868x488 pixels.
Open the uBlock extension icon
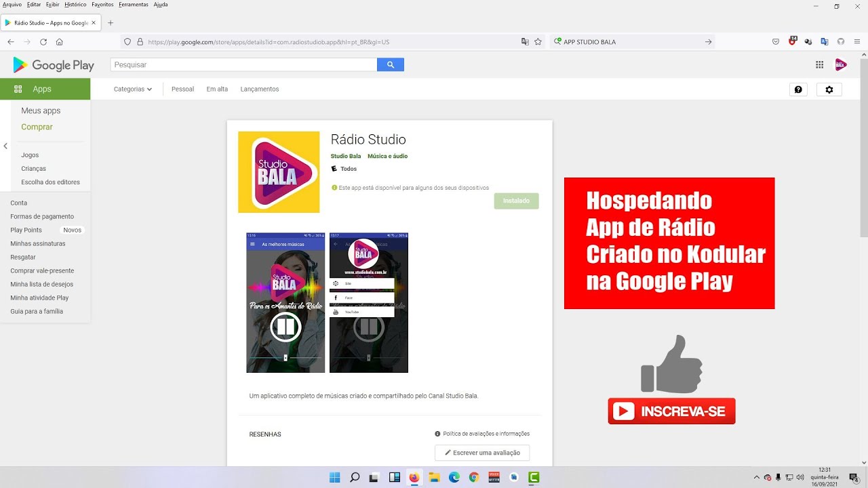click(792, 41)
